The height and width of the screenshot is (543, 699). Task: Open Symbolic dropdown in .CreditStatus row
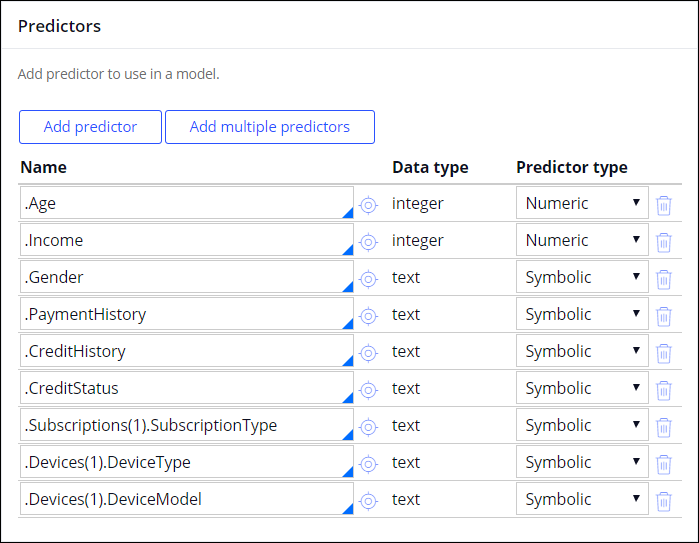tap(582, 388)
